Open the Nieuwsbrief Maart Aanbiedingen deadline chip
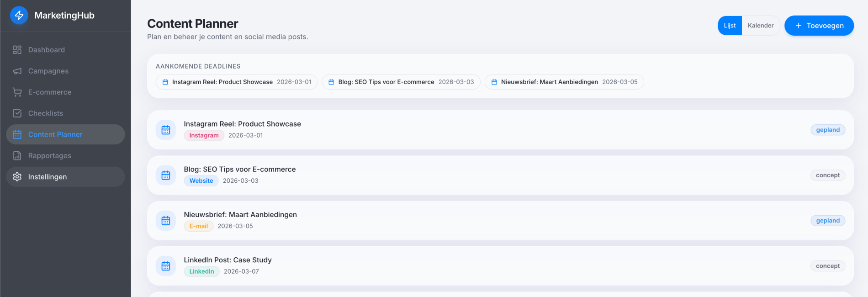This screenshot has width=868, height=297. click(564, 82)
